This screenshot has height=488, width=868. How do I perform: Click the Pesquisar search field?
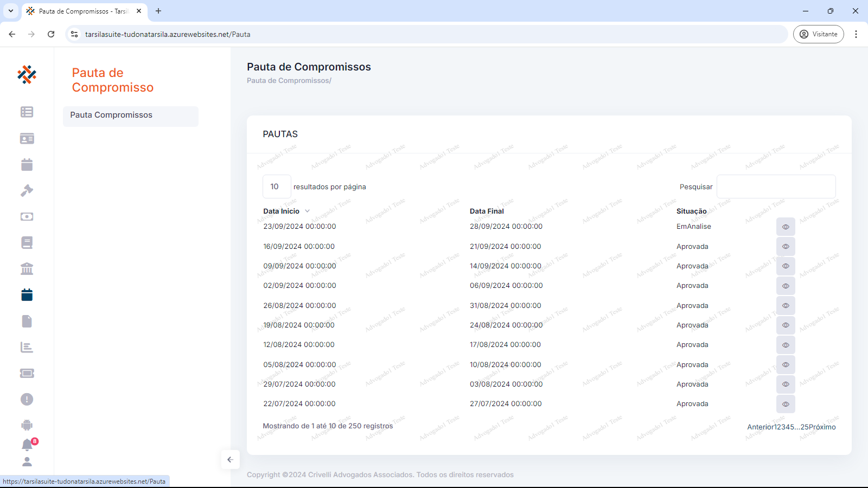click(x=776, y=187)
